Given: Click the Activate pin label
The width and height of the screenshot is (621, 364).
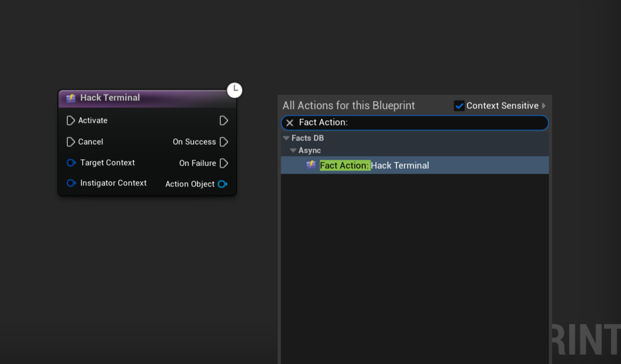Looking at the screenshot, I should point(93,120).
